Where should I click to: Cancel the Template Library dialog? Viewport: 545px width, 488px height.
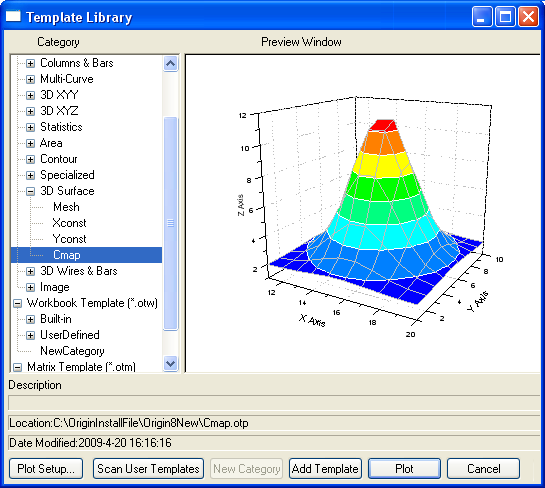click(483, 469)
